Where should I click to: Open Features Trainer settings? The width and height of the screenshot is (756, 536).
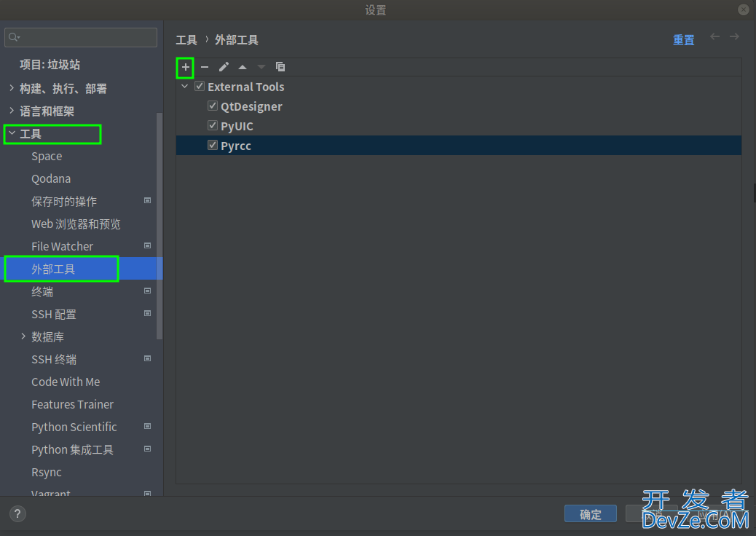point(72,405)
